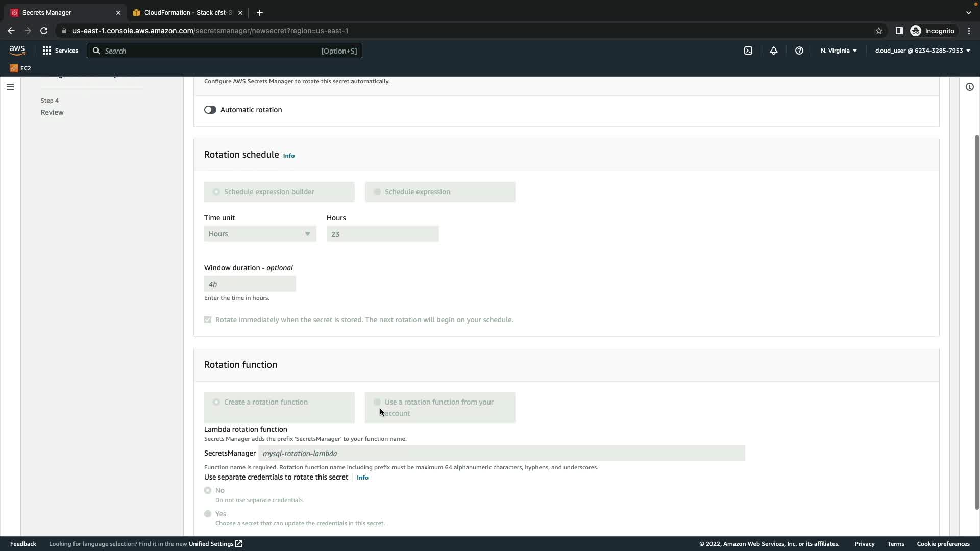Expand the N. Virginia region selector
Image resolution: width=980 pixels, height=551 pixels.
839,51
